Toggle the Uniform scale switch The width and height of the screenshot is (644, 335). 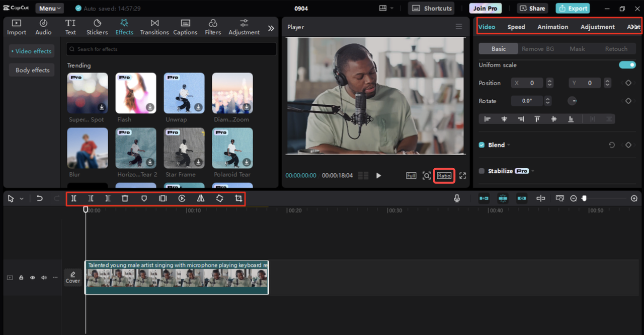(x=627, y=65)
